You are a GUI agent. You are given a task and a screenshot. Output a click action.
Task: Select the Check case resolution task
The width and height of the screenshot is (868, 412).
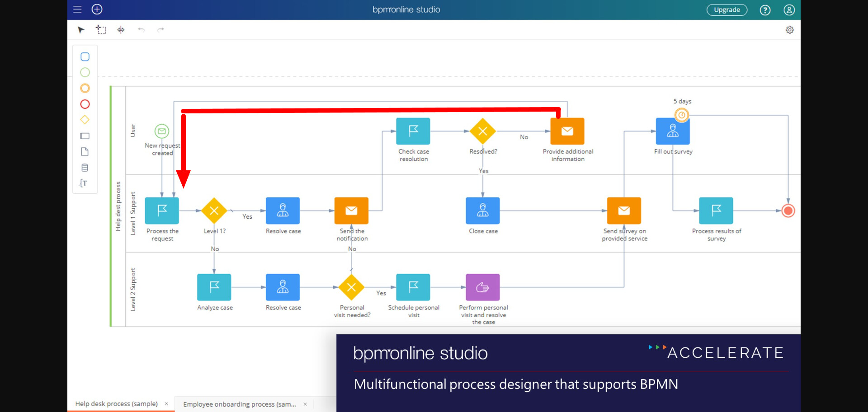coord(413,131)
